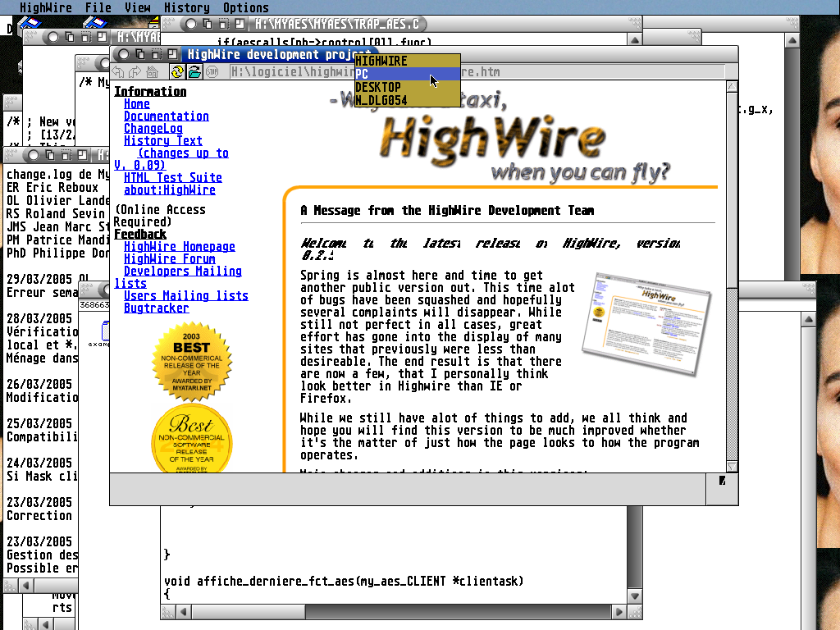Click the TRAP_AES.C window title bar

click(337, 24)
